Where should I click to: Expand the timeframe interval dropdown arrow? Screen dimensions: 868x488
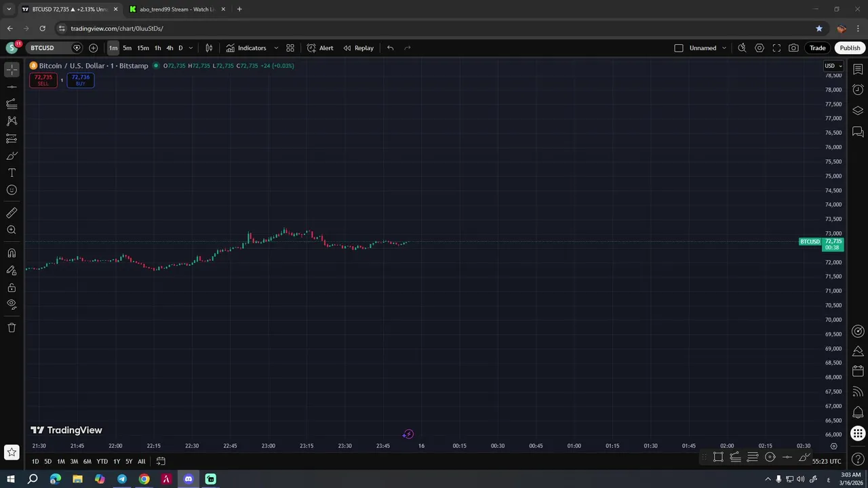pos(191,48)
